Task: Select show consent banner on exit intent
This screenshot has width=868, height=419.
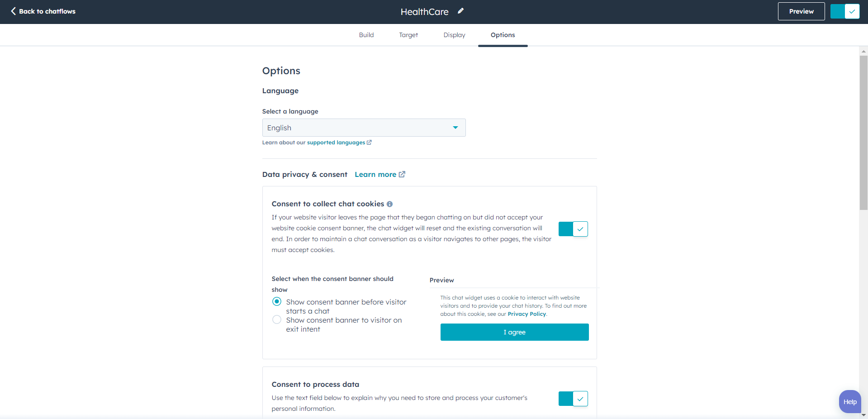Action: click(x=276, y=319)
